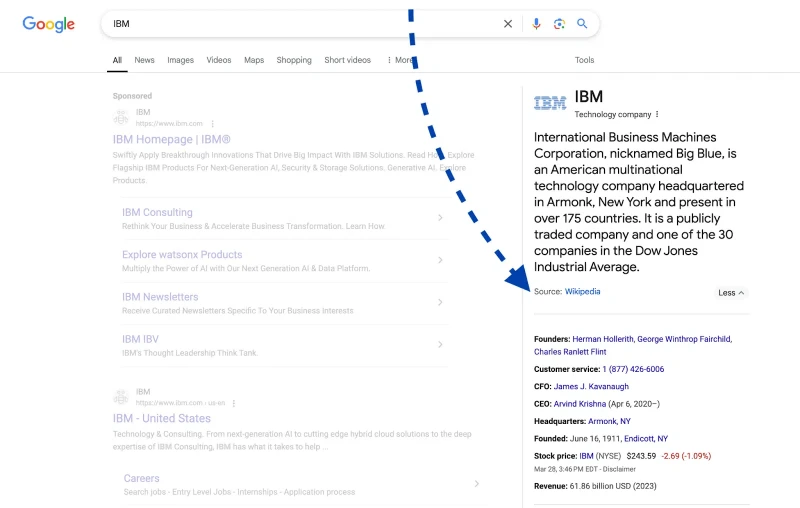Viewport: 800px width, 508px height.
Task: Open the IBM Consulting sitelink
Action: (157, 212)
